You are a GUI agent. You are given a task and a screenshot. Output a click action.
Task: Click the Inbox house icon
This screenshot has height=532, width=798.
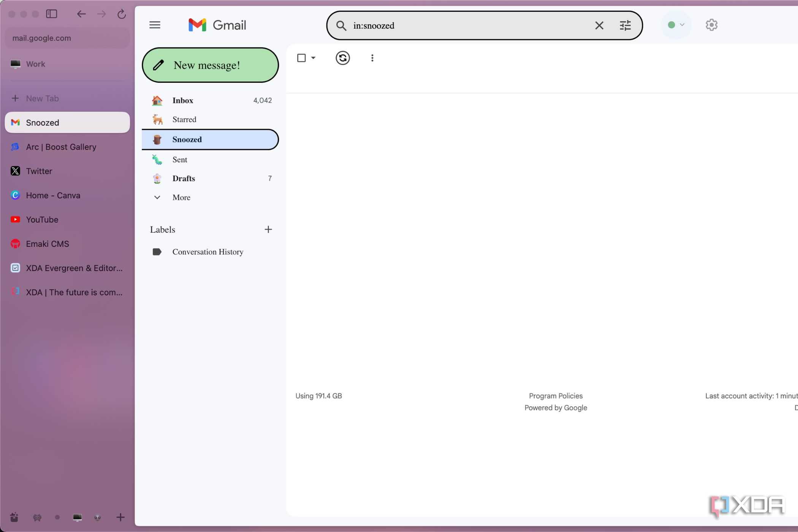point(157,100)
